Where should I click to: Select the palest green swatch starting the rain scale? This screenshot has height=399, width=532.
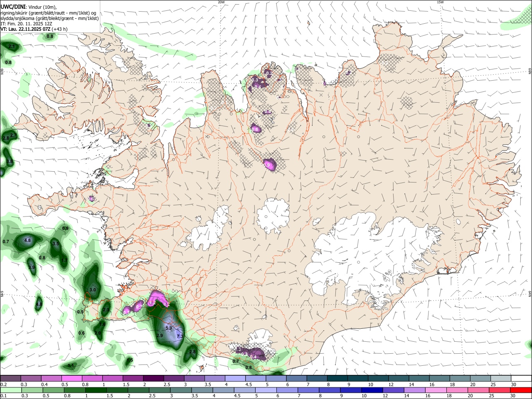coord(11,390)
